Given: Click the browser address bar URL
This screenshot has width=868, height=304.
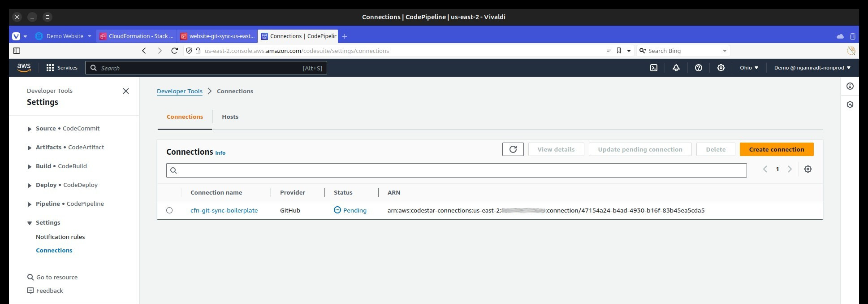Looking at the screenshot, I should pyautogui.click(x=297, y=51).
